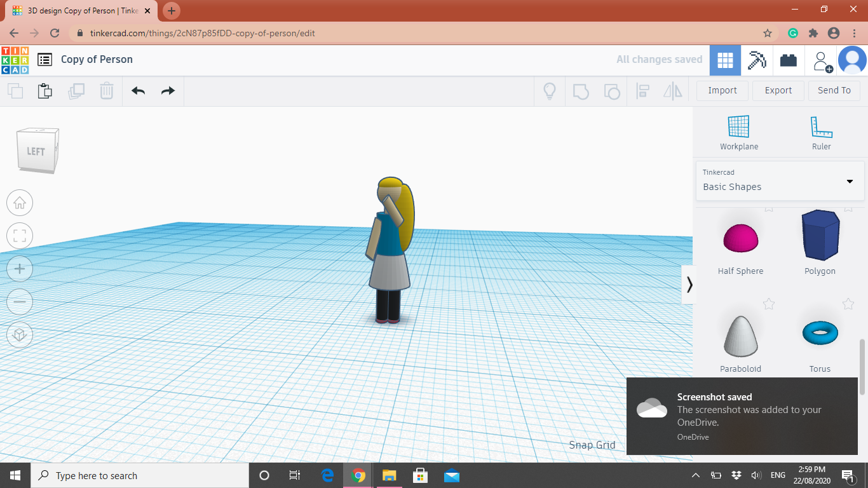Click the Grammarly extension icon

793,33
